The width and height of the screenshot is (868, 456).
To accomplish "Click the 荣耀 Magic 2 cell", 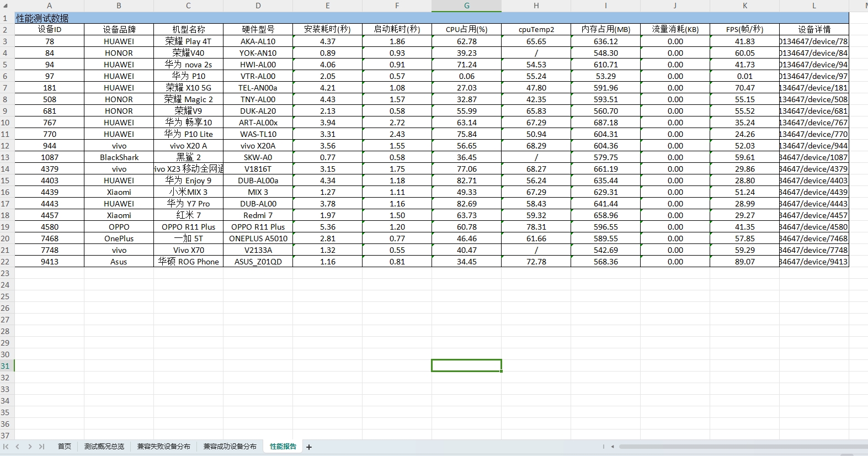I will pos(188,99).
